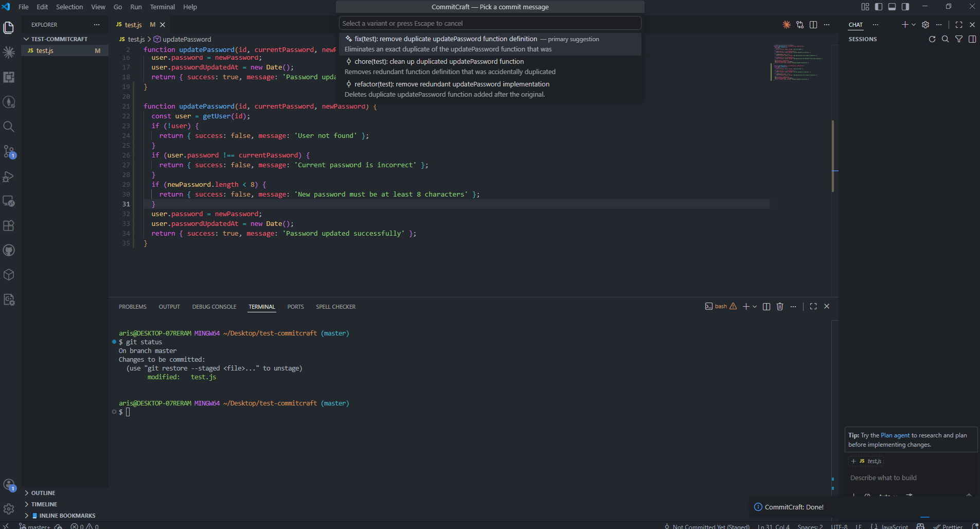Open terminal panel More Actions ellipsis
Screen dimensions: 980x529
tap(793, 307)
